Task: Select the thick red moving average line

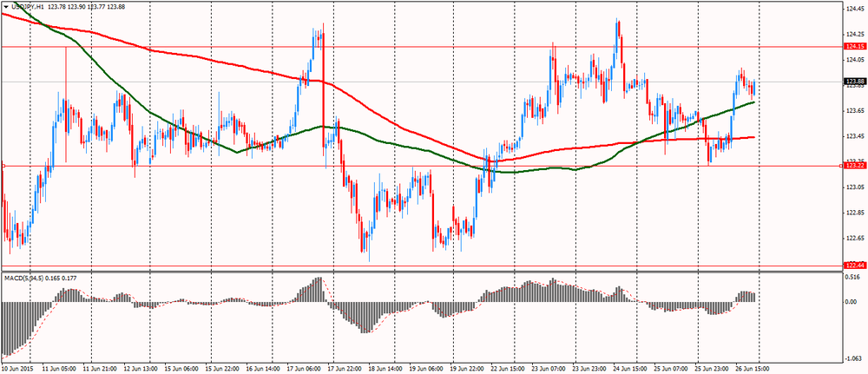Action: click(217, 63)
